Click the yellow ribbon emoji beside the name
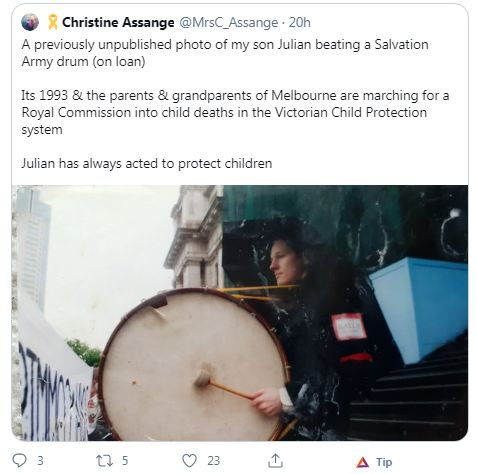The image size is (477, 474). [x=52, y=22]
